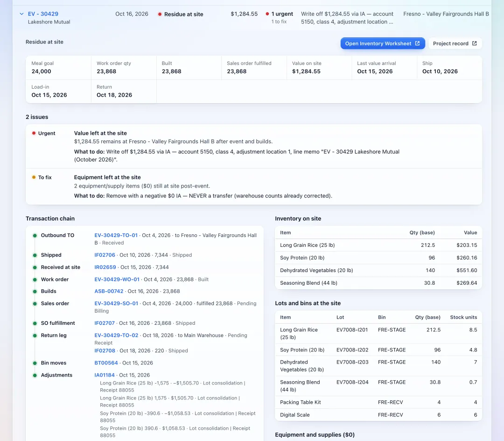
Task: Select the Packing Table Kit row
Action: pyautogui.click(x=378, y=402)
